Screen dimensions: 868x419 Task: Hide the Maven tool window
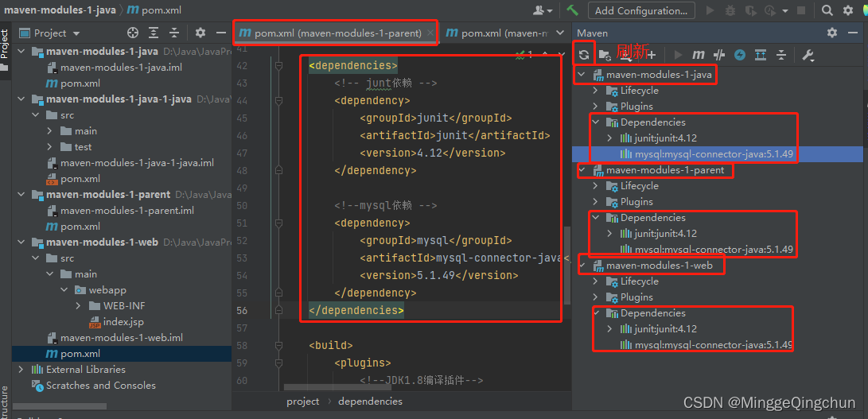click(853, 33)
